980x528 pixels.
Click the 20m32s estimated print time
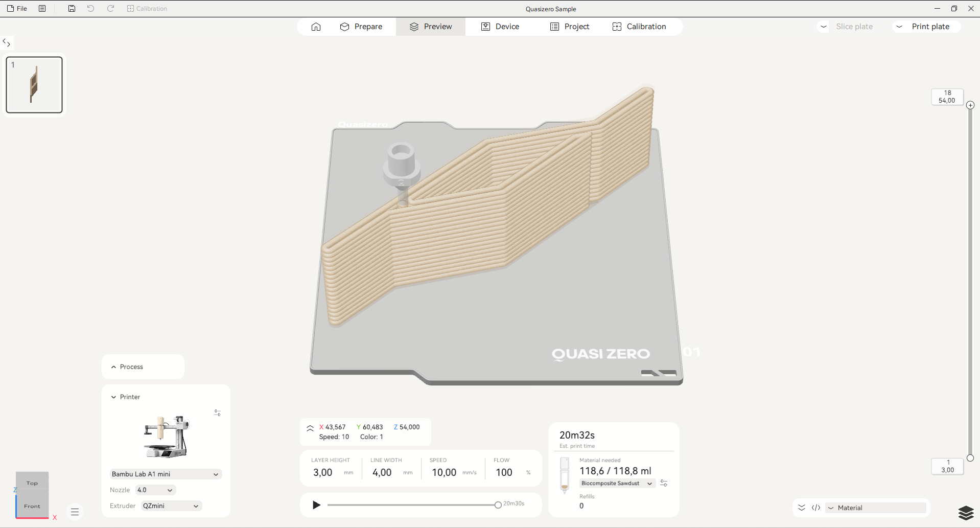(577, 435)
